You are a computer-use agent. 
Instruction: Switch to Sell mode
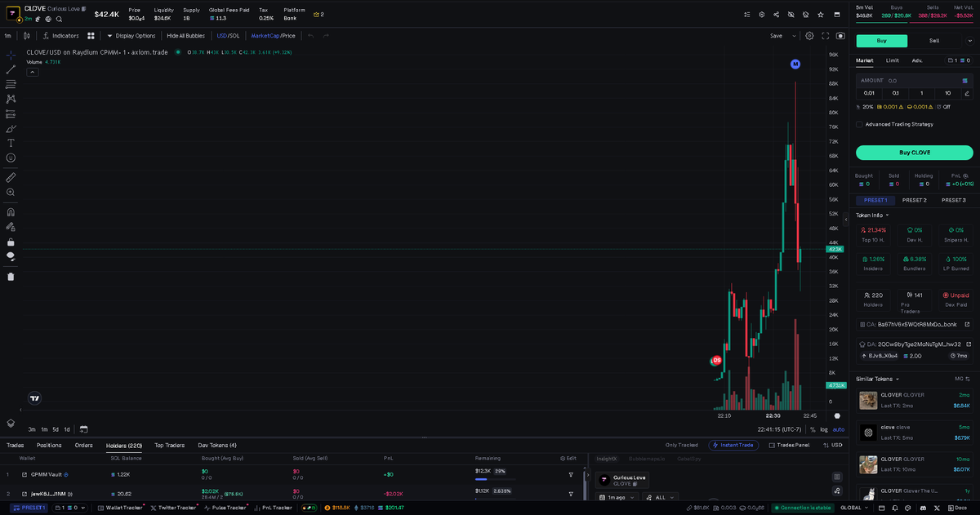coord(933,41)
